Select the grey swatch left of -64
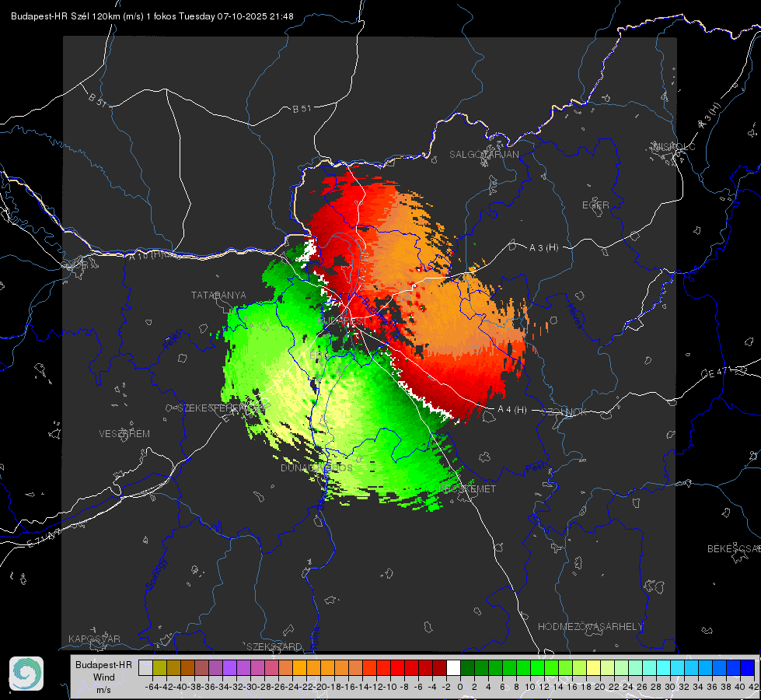 coord(145,668)
